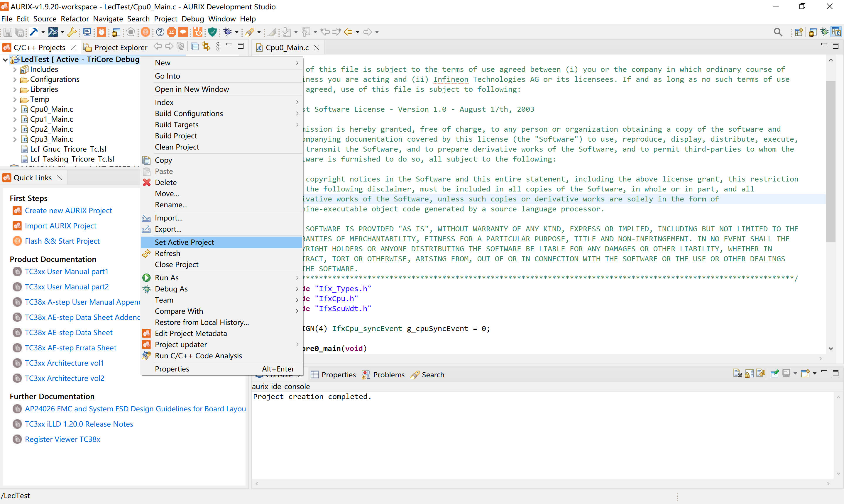
Task: Open the Navigate menu in menu bar
Action: pos(108,19)
